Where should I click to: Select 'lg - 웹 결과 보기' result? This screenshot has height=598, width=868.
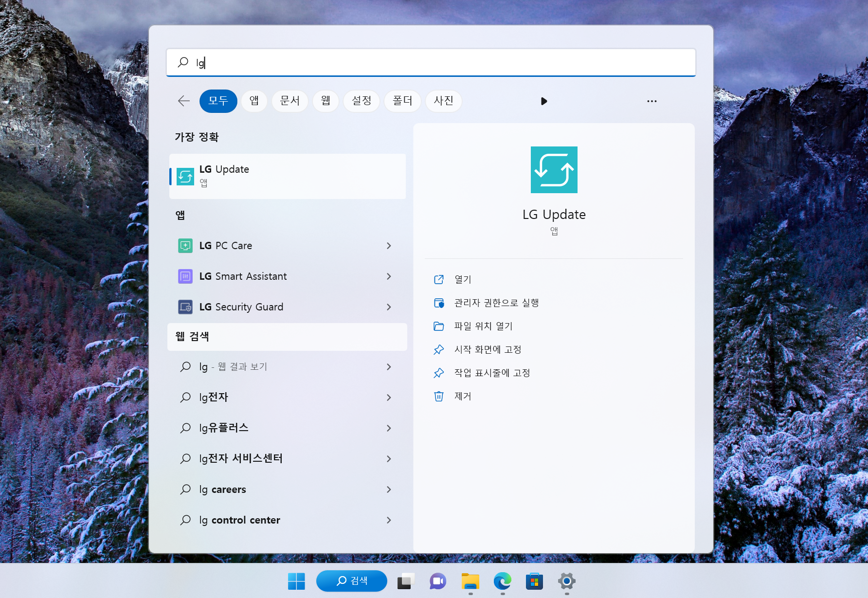pos(287,367)
